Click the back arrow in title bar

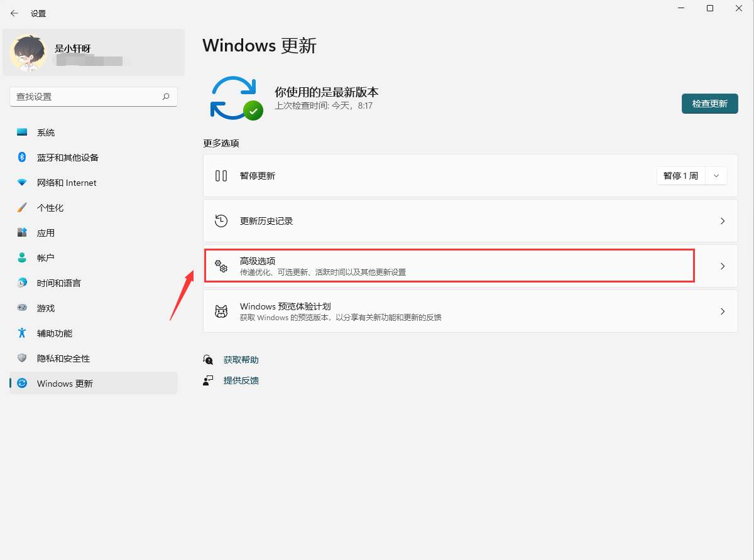pyautogui.click(x=14, y=13)
